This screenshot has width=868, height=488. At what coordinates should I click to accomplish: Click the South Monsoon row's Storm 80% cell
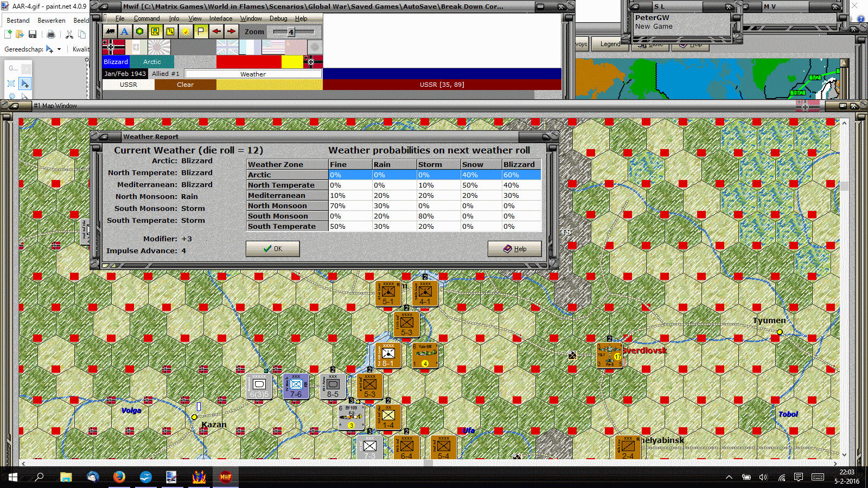(438, 216)
